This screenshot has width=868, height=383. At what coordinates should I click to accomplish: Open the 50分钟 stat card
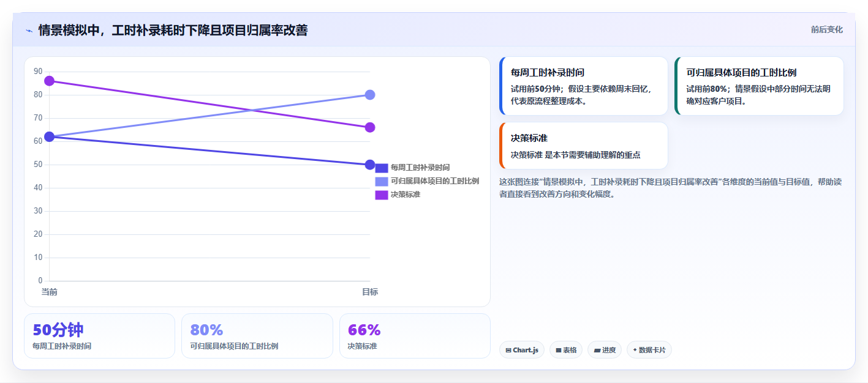pyautogui.click(x=99, y=336)
